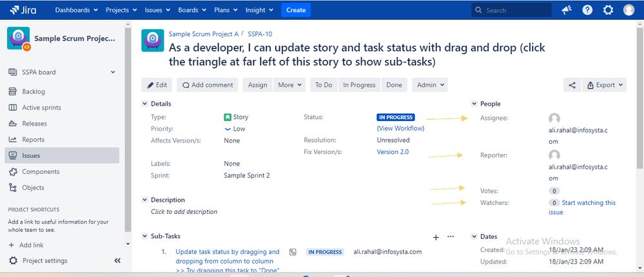Collapse the Details section
This screenshot has height=277, width=644.
[144, 104]
